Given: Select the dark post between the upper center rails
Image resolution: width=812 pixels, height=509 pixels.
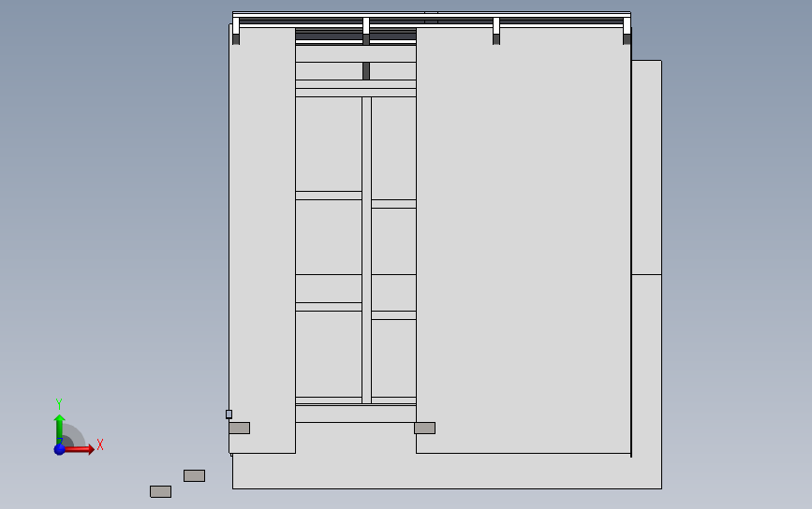Looking at the screenshot, I should [x=366, y=71].
